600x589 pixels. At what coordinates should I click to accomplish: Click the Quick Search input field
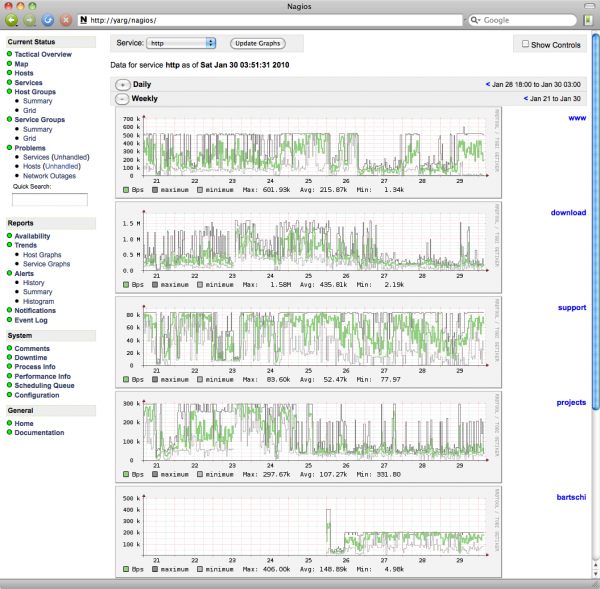tap(49, 200)
